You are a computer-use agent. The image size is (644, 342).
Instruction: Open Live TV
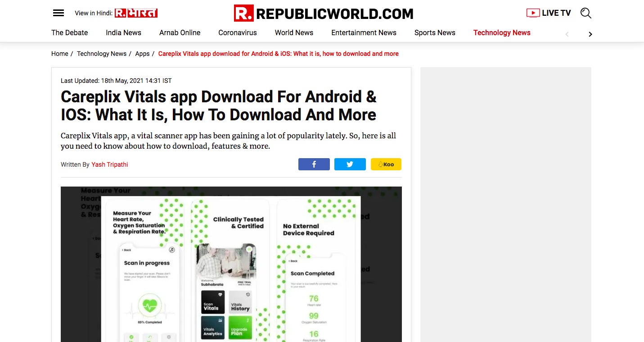point(549,13)
